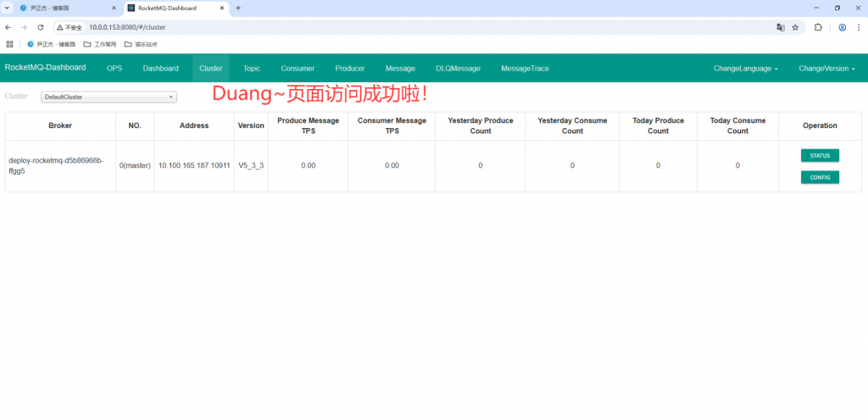
Task: Open the browser extensions puzzle icon
Action: pos(818,27)
